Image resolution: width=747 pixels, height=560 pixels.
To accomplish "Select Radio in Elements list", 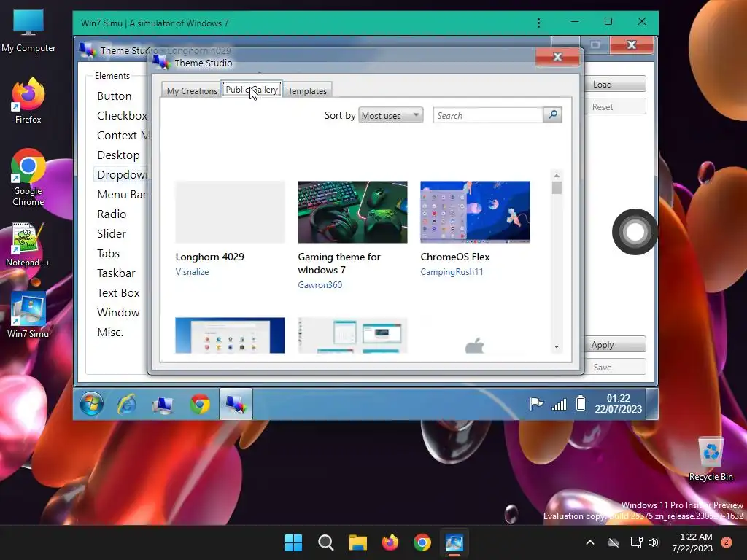I will click(x=112, y=214).
